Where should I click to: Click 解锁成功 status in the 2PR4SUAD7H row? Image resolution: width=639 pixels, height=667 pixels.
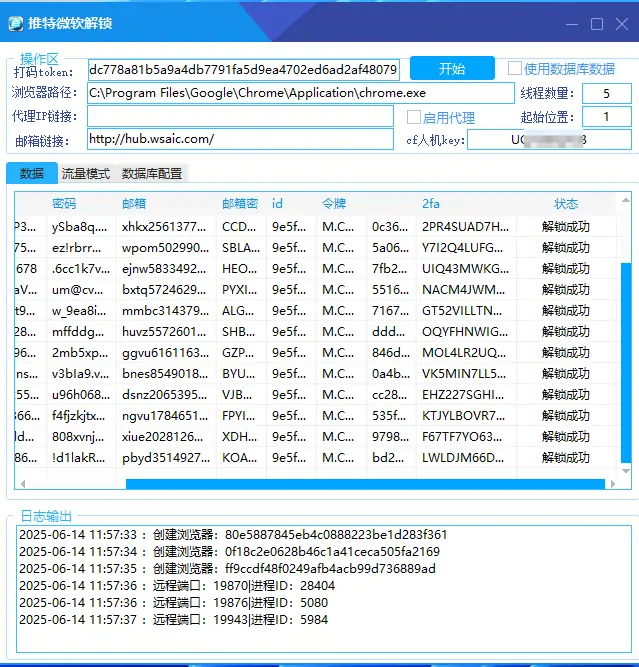click(x=566, y=227)
